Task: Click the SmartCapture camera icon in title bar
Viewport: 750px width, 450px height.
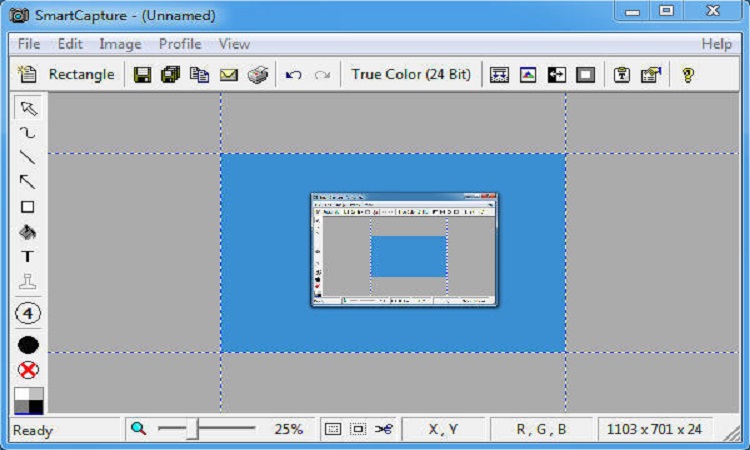Action: [19, 15]
